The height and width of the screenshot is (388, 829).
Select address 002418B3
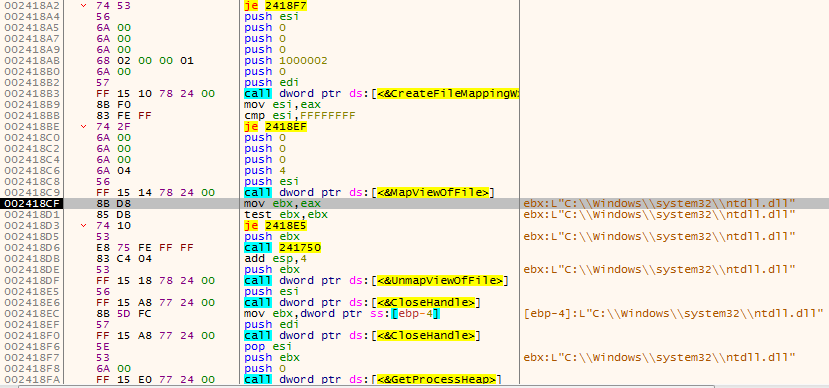pos(31,94)
